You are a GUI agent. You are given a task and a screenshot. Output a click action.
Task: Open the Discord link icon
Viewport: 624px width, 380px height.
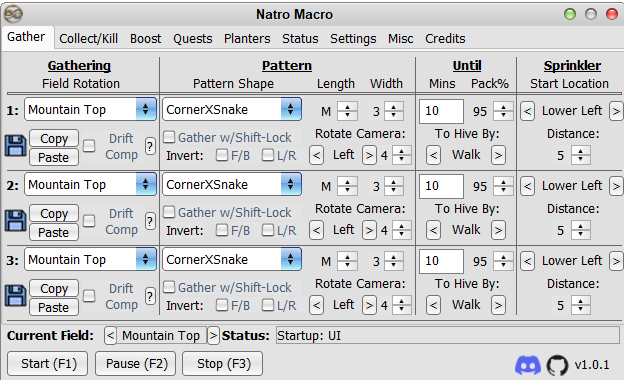tap(528, 365)
